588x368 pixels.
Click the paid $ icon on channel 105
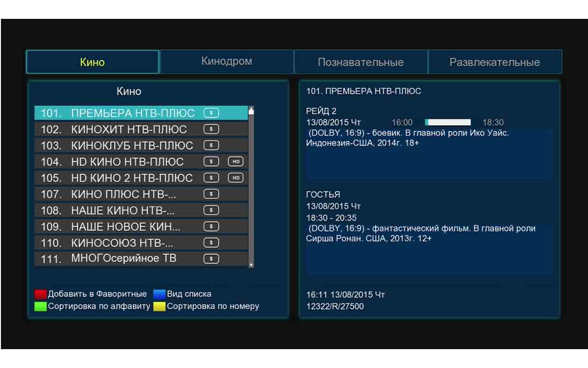(x=211, y=178)
